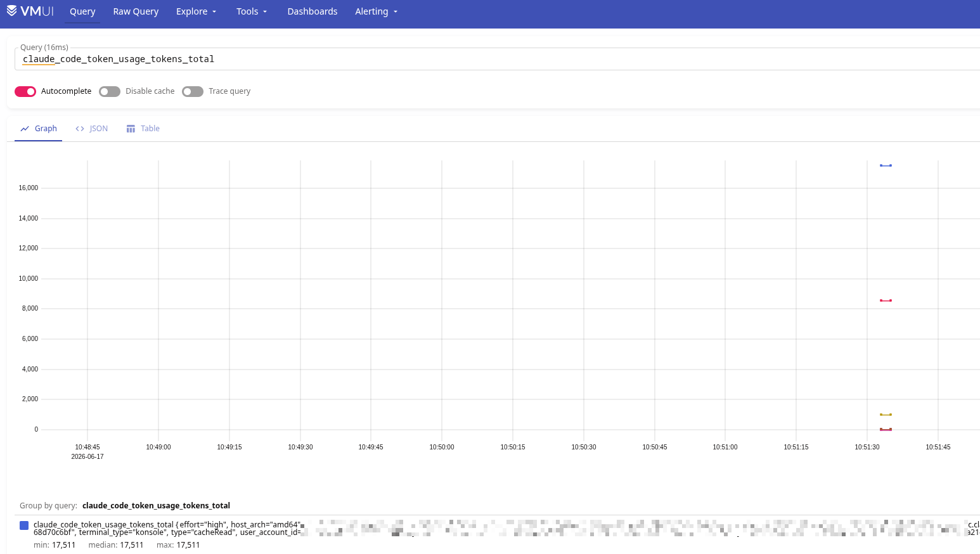Expand the Tools dropdown menu
The image size is (980, 554).
pos(252,11)
